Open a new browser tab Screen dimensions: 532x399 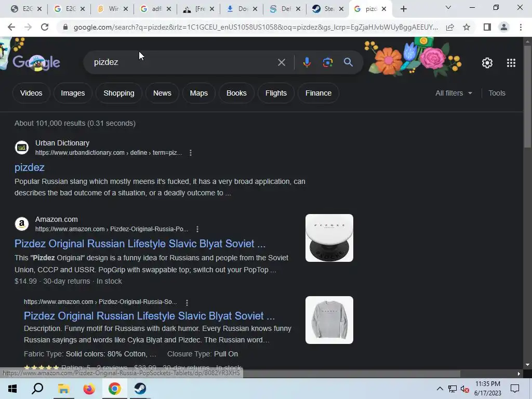click(x=403, y=9)
